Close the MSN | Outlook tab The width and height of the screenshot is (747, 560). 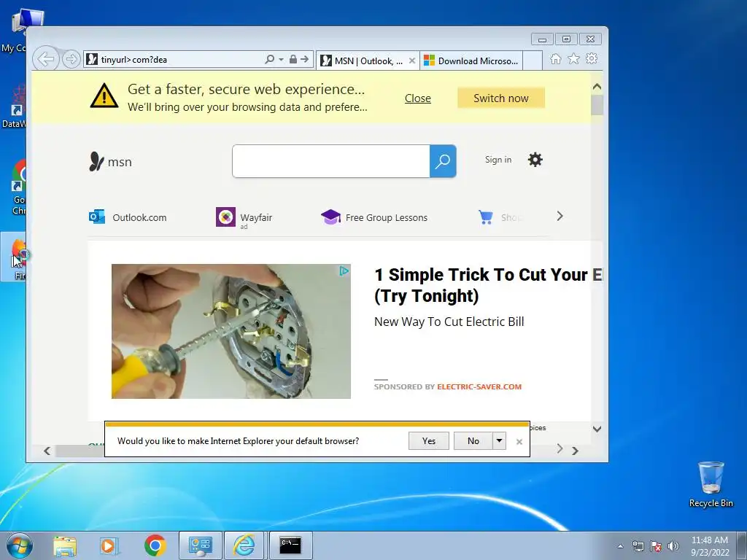[412, 61]
